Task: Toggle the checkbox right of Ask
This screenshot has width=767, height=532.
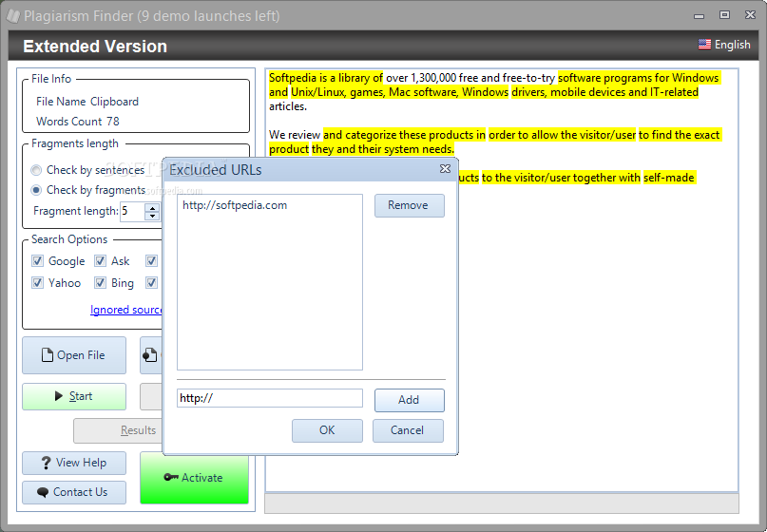Action: tap(151, 260)
